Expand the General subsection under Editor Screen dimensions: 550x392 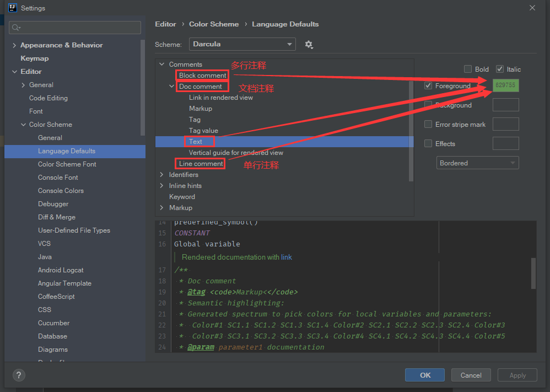point(23,85)
